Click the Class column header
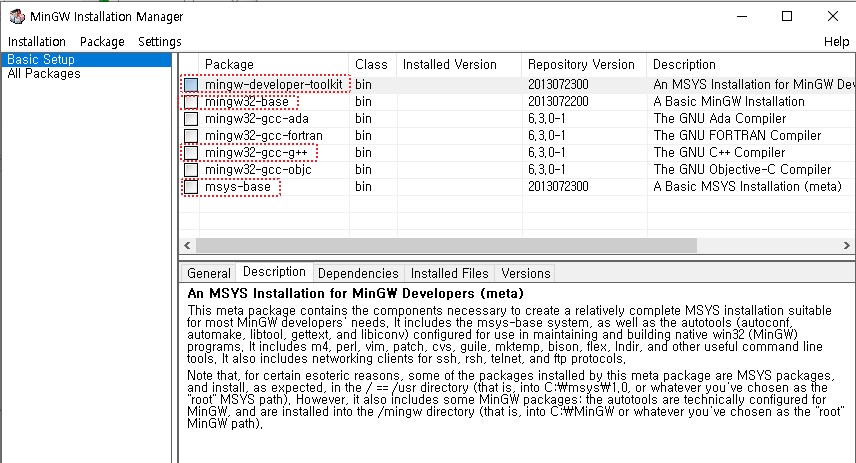856x463 pixels. click(x=373, y=64)
